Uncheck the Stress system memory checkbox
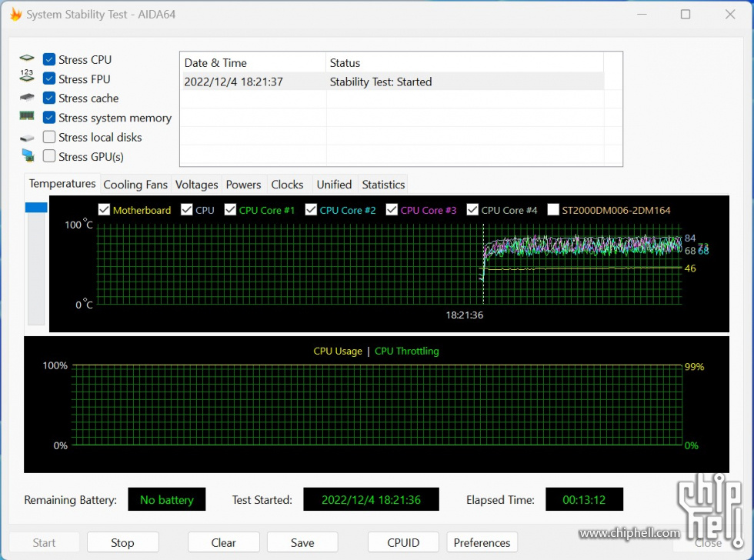 pyautogui.click(x=49, y=117)
